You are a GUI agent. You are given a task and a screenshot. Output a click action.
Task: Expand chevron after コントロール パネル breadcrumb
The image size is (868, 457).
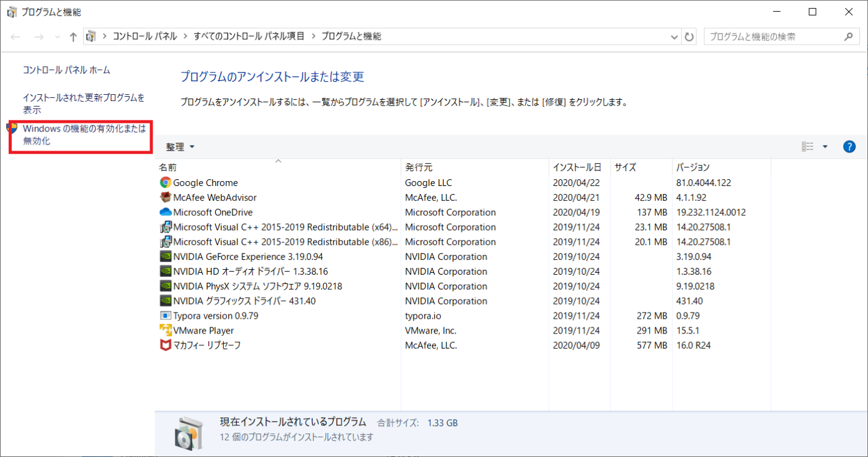tap(185, 37)
